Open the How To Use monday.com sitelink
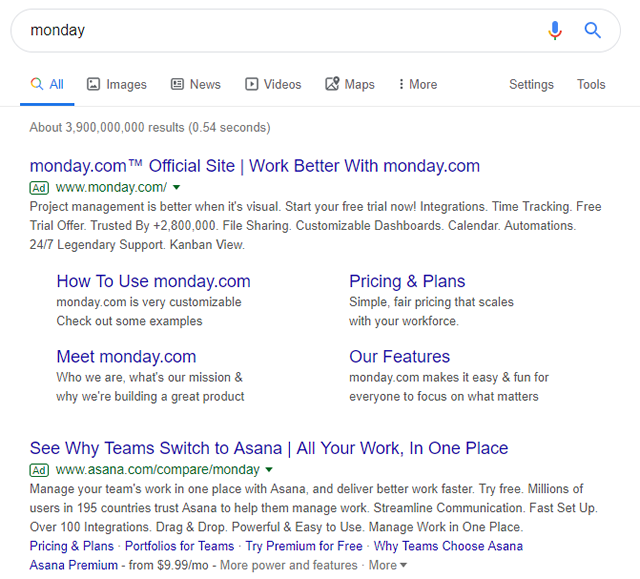Viewport: 640px width, 579px height. (153, 281)
